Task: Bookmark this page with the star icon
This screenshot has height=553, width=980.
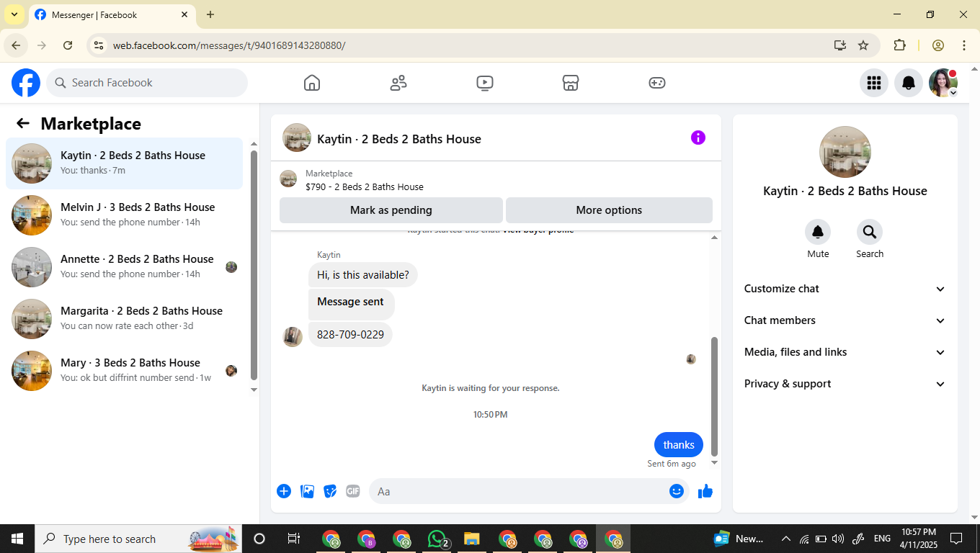Action: [x=863, y=45]
